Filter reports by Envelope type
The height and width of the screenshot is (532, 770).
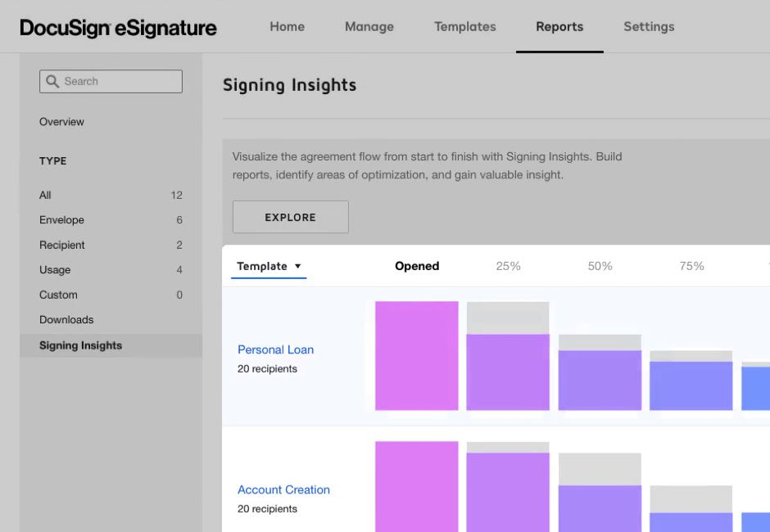click(61, 220)
